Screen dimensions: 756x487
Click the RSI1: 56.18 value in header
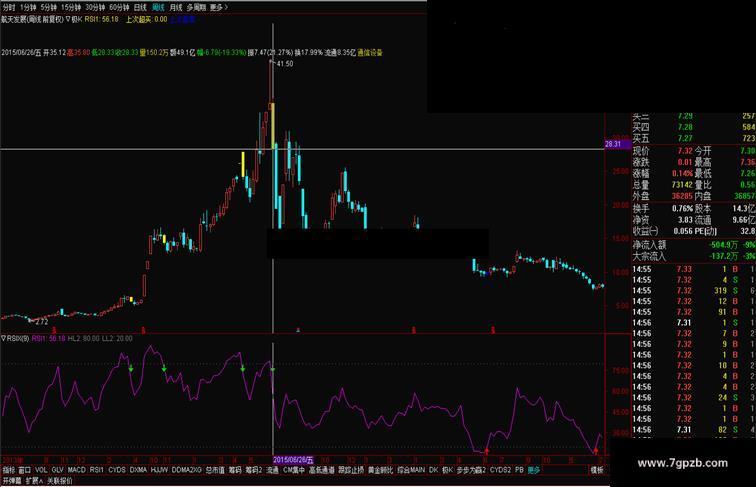point(102,19)
